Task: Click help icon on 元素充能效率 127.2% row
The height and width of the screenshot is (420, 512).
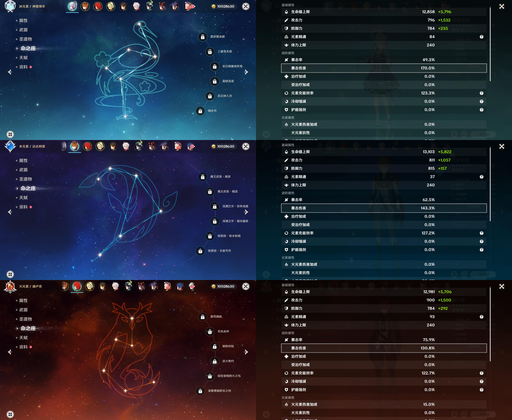Action: pyautogui.click(x=481, y=233)
